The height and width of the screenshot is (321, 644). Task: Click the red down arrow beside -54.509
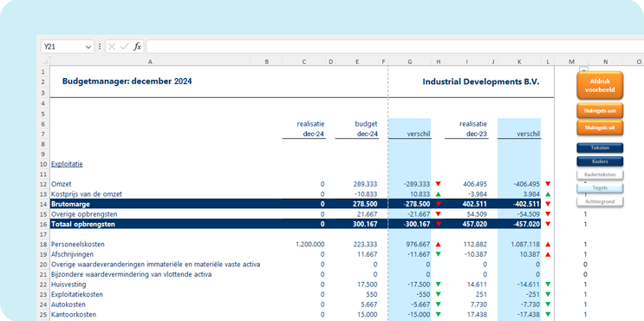(x=548, y=213)
